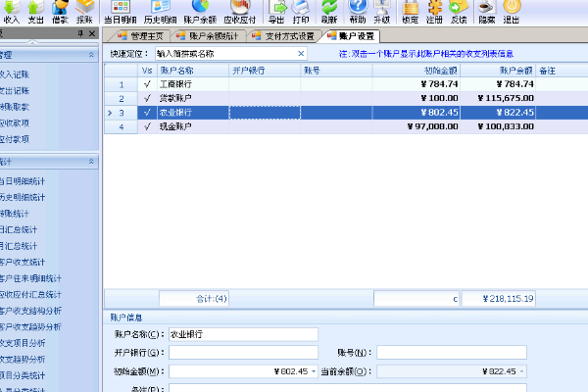
Task: Open 历史明细 history details from toolbar
Action: pyautogui.click(x=162, y=10)
